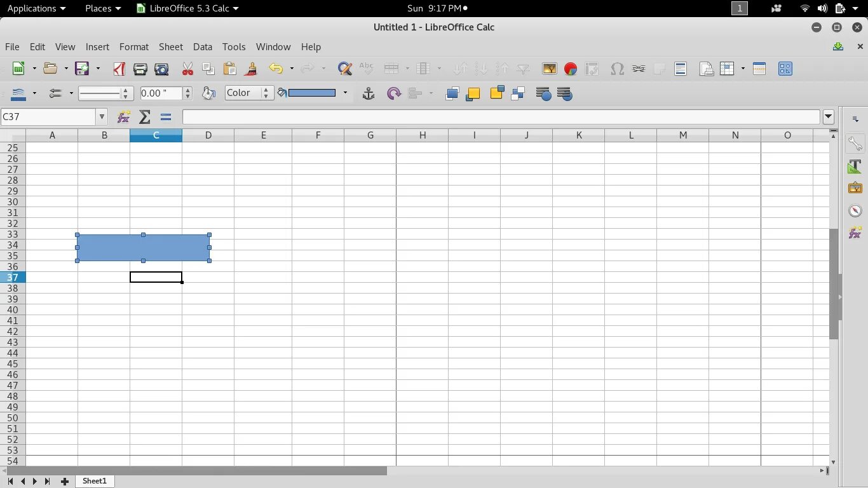This screenshot has height=488, width=868.
Task: Open the Insert menu
Action: pyautogui.click(x=97, y=47)
